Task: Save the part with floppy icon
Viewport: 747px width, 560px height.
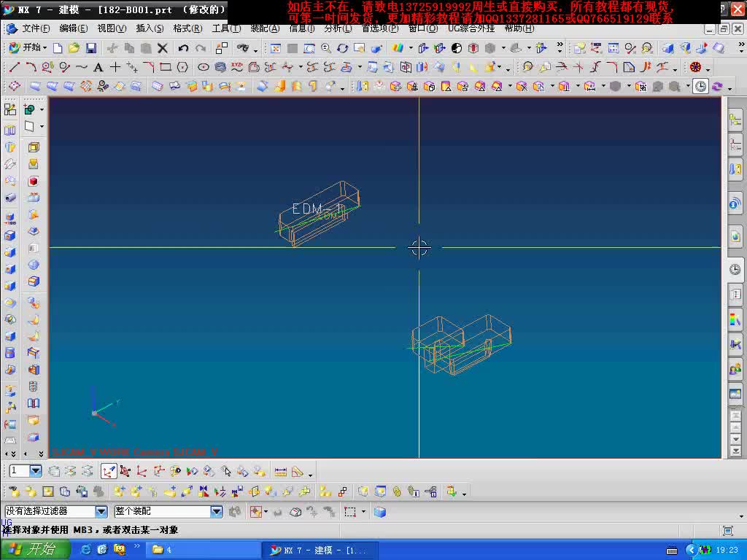Action: point(91,48)
